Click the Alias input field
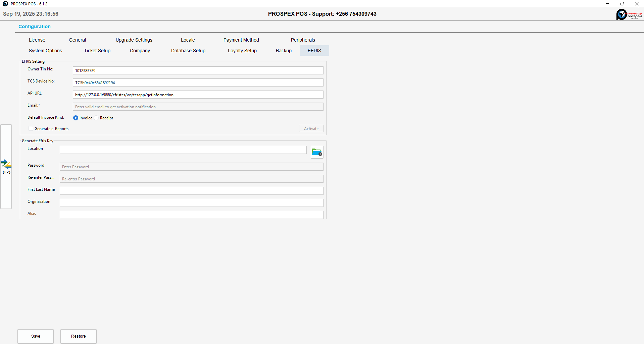This screenshot has height=344, width=644. pyautogui.click(x=192, y=215)
